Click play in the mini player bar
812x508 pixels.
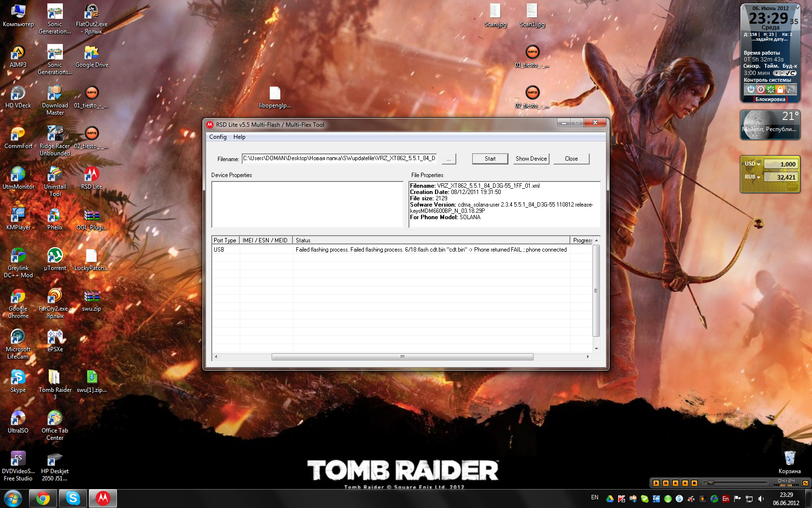pos(656,483)
